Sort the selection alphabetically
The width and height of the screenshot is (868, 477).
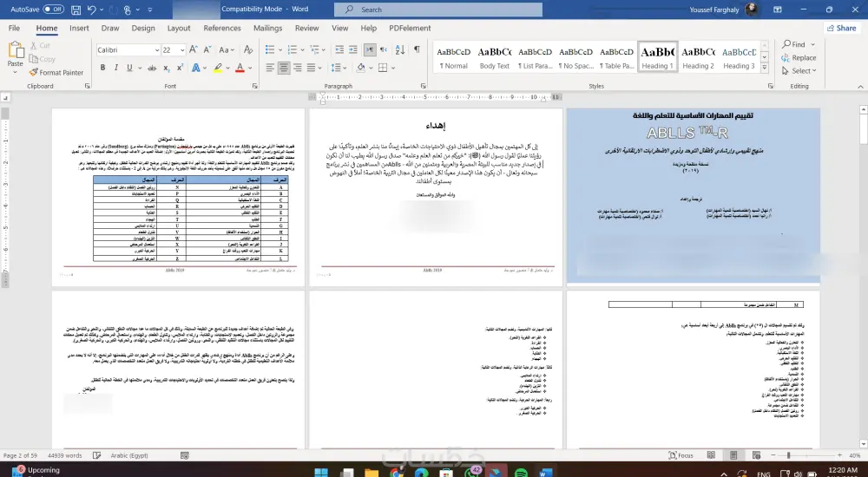[400, 49]
